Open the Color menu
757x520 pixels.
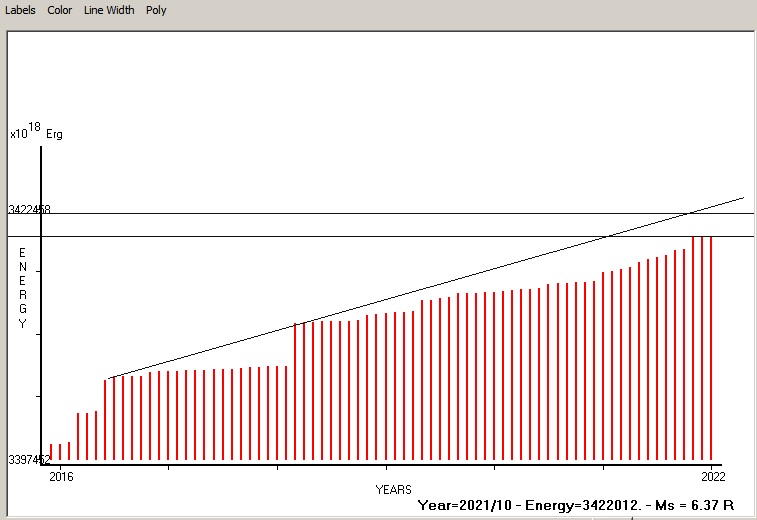(x=60, y=10)
